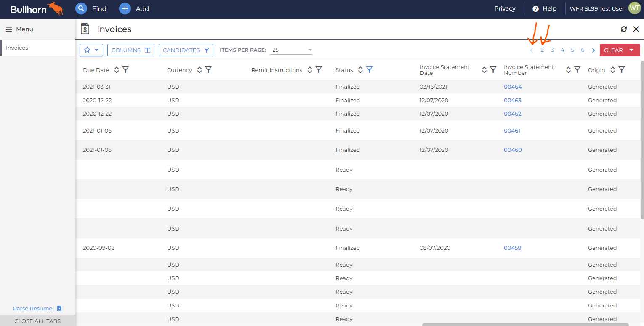Open the COLUMNS chooser

point(131,50)
